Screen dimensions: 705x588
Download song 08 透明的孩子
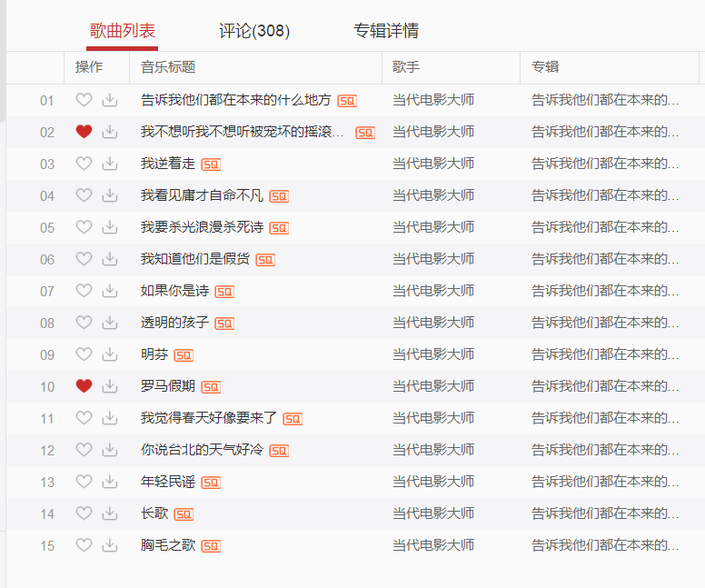pyautogui.click(x=110, y=323)
